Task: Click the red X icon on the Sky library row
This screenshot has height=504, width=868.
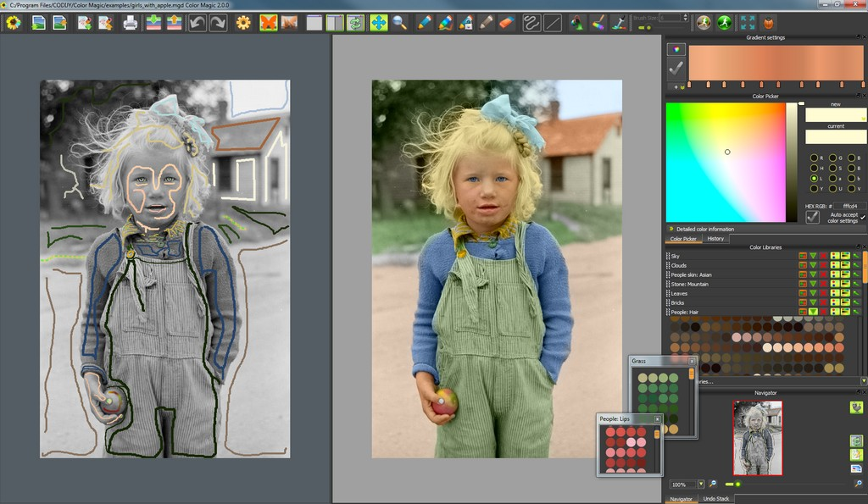Action: pyautogui.click(x=824, y=256)
